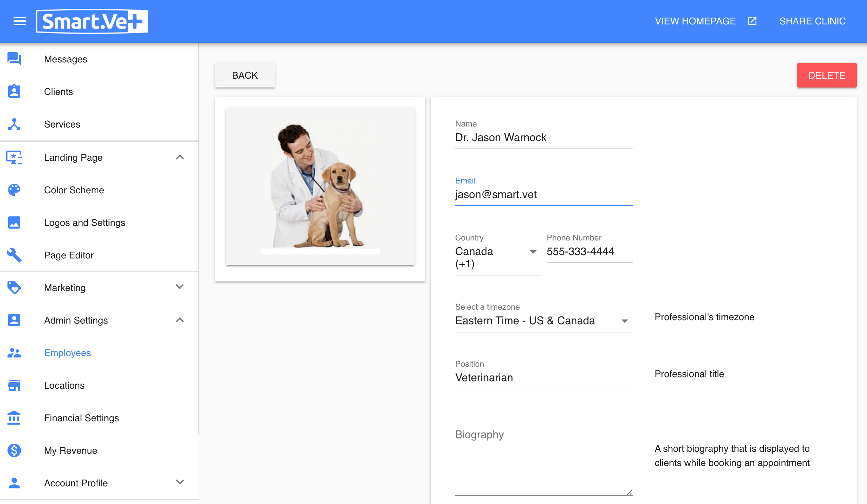Click the Landing Page monitor icon

(14, 158)
